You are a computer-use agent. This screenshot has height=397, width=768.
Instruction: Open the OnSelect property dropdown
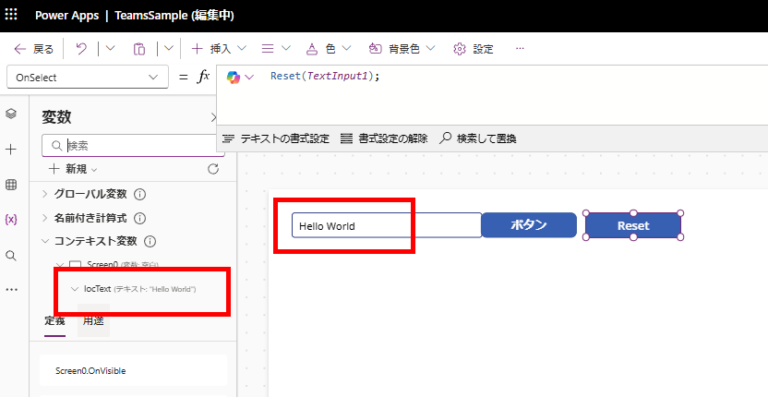click(88, 77)
